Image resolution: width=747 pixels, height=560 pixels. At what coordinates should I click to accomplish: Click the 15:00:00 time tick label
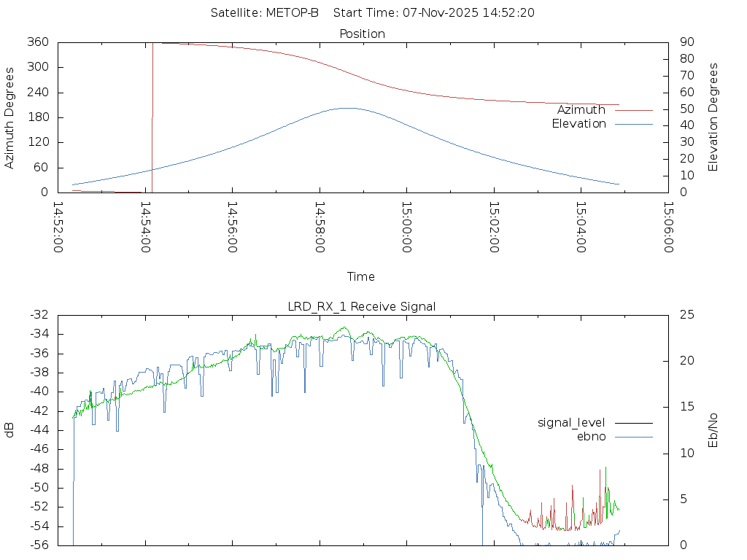pos(406,227)
